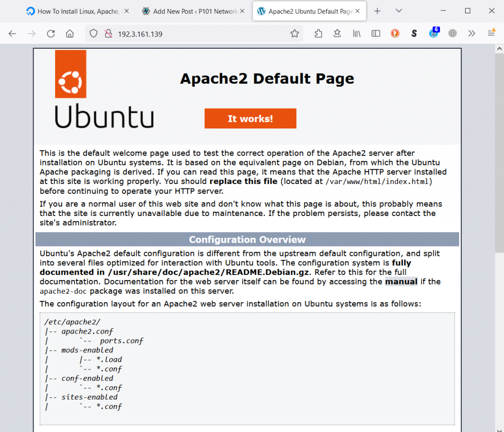504x432 pixels.
Task: Open the DuckDuckGo extension
Action: coord(395,33)
